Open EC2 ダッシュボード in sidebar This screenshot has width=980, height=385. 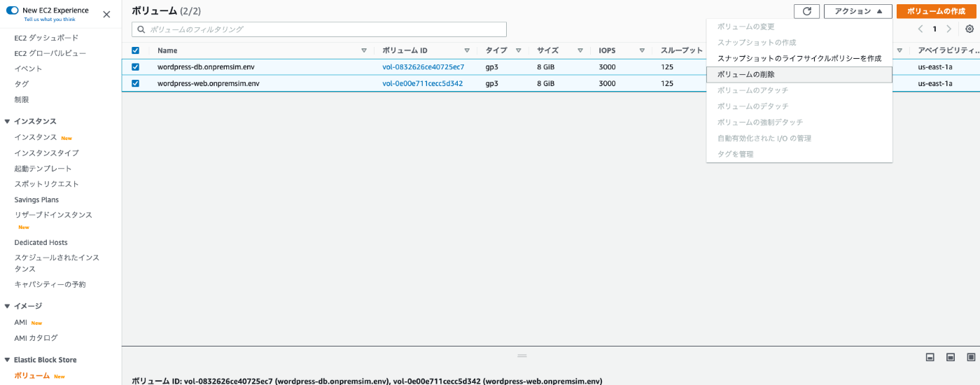coord(46,38)
